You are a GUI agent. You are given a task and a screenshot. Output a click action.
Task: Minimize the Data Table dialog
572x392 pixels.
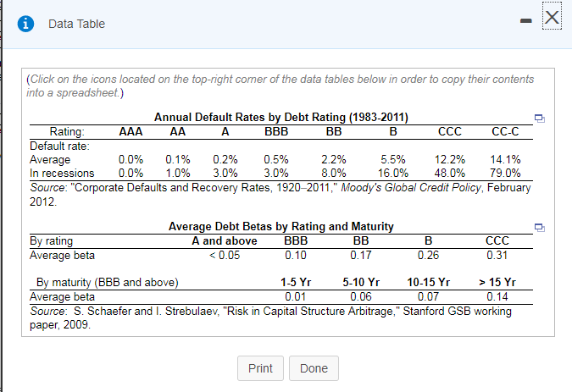click(x=525, y=21)
